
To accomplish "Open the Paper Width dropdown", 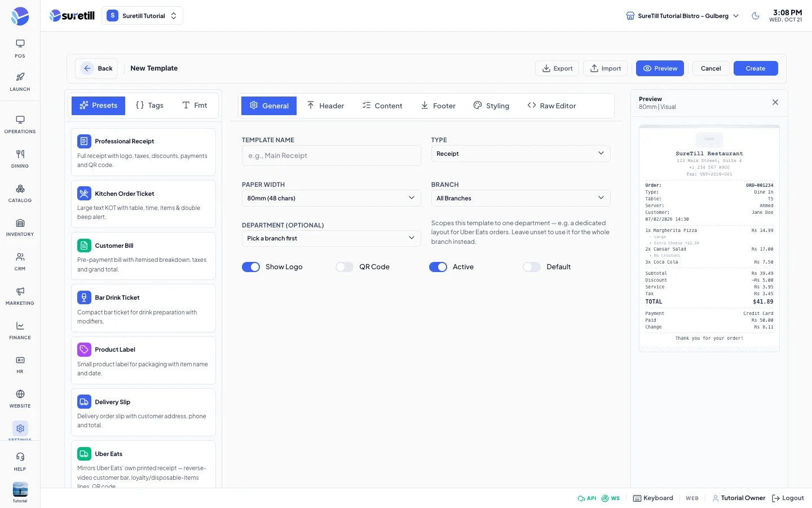I will (x=331, y=198).
